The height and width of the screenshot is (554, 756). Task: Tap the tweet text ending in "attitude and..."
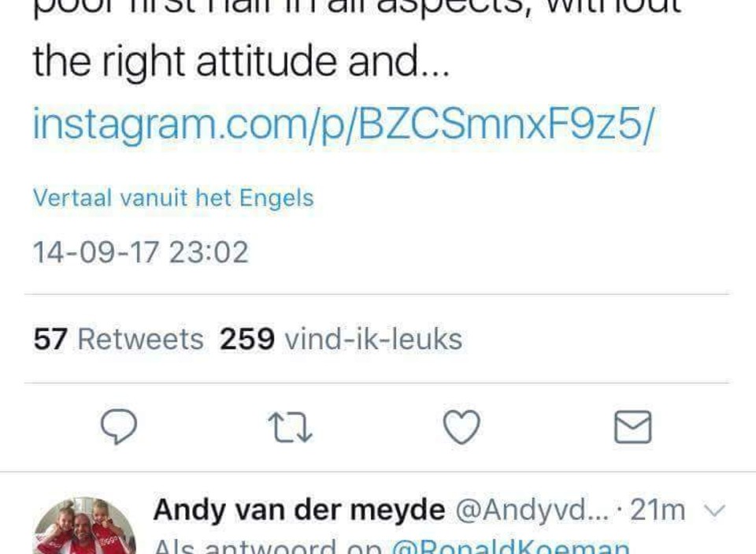tap(241, 61)
